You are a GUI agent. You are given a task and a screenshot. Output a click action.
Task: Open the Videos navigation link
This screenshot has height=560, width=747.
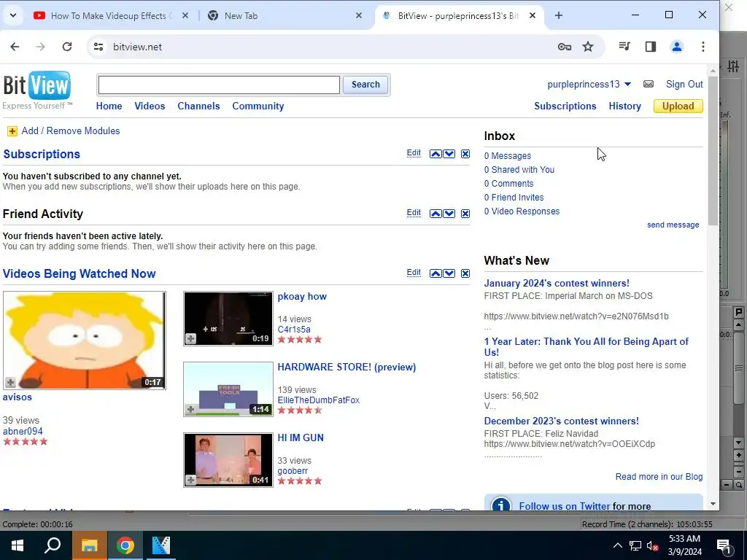point(150,106)
